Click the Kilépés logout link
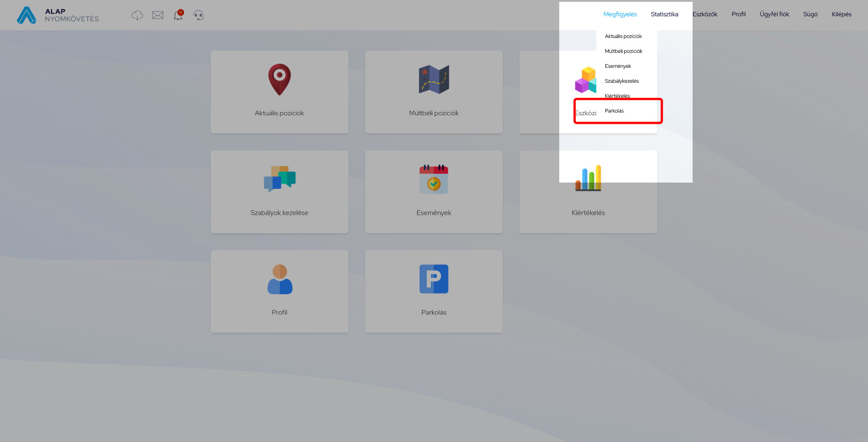This screenshot has height=442, width=868. click(x=841, y=14)
